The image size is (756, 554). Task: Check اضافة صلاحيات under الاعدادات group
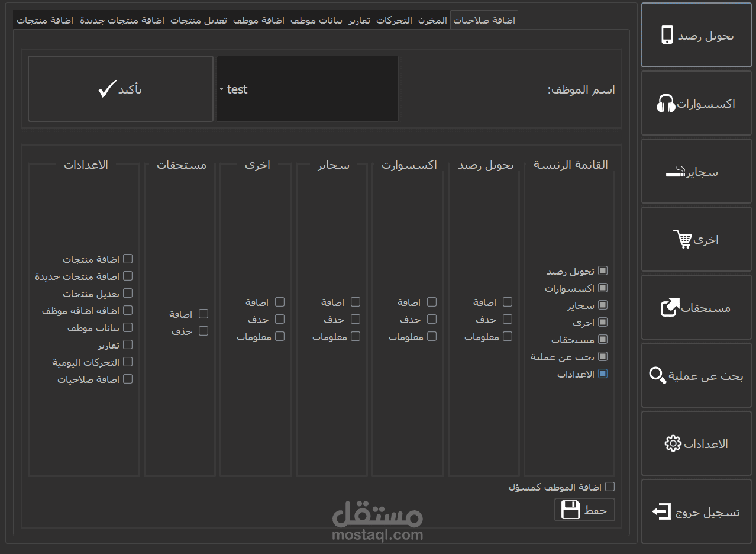(x=128, y=379)
